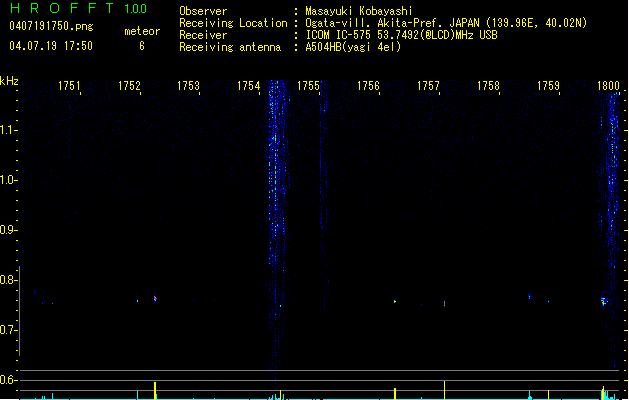629x400 pixels.
Task: Click the 0.8 kHz frequency label
Action: click(x=7, y=280)
